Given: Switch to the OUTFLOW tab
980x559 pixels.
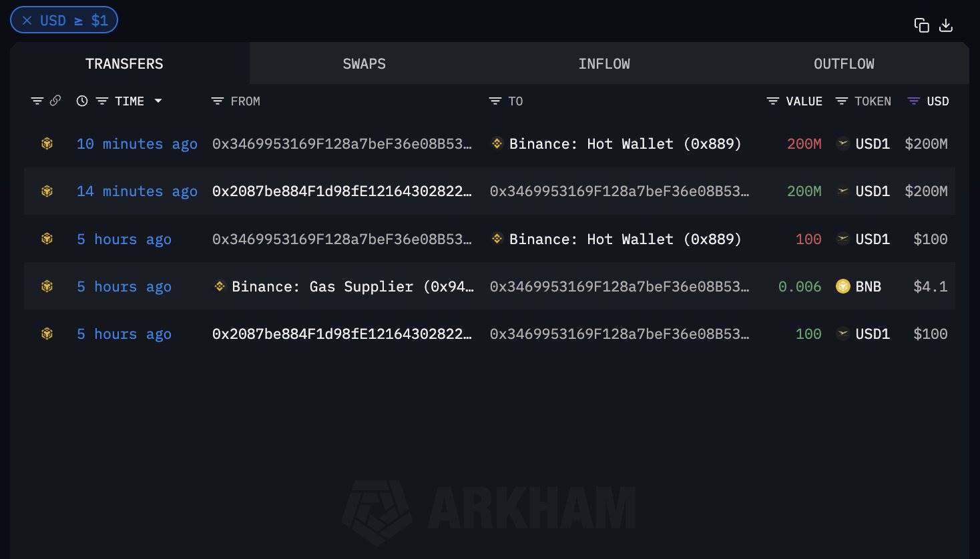Looking at the screenshot, I should click(x=844, y=63).
